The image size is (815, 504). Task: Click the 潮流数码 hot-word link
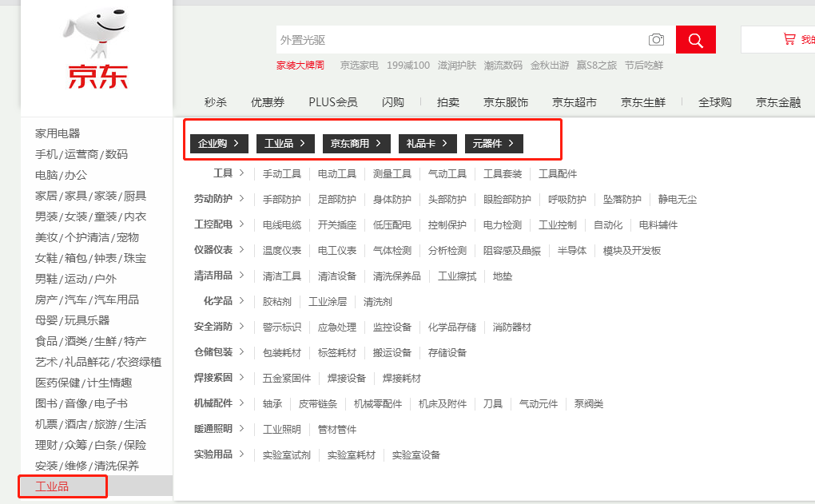tap(503, 65)
